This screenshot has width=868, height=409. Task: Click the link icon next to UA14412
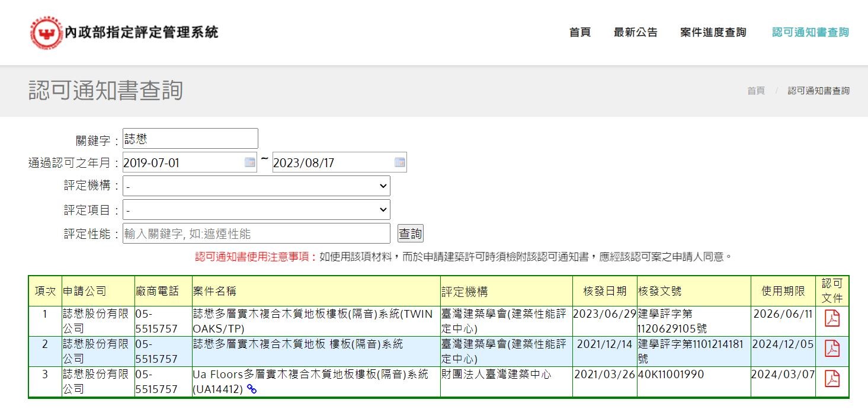[x=252, y=389]
